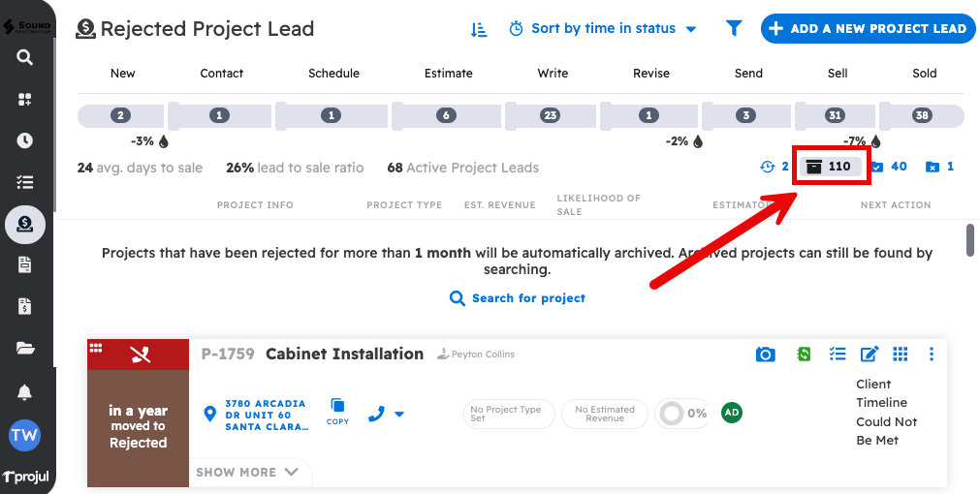Open the open-folder icon in sidebar
Image resolution: width=980 pixels, height=494 pixels.
point(25,348)
